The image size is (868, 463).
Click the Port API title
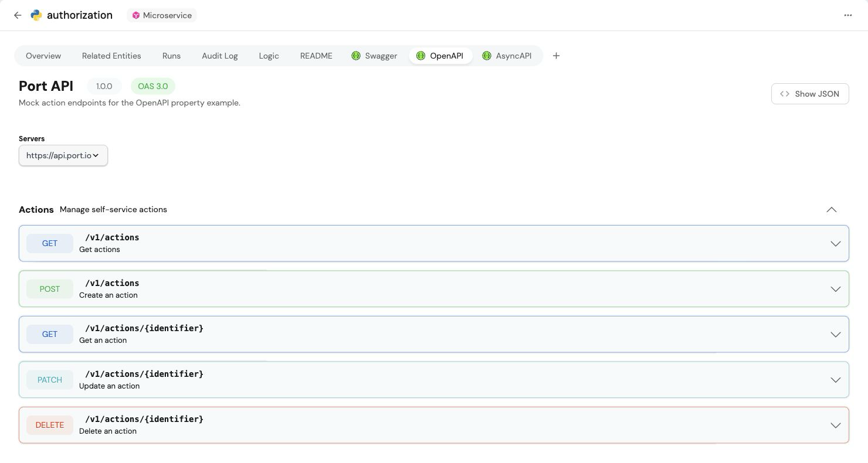tap(46, 86)
